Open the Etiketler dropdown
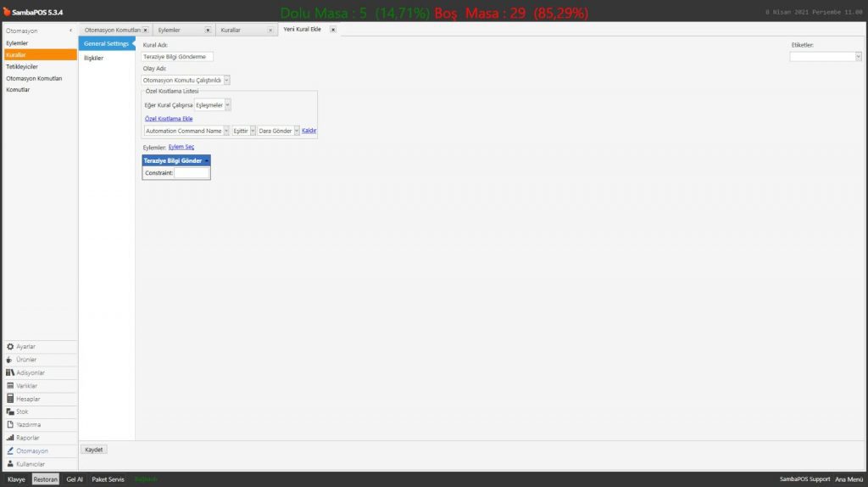 [x=858, y=57]
